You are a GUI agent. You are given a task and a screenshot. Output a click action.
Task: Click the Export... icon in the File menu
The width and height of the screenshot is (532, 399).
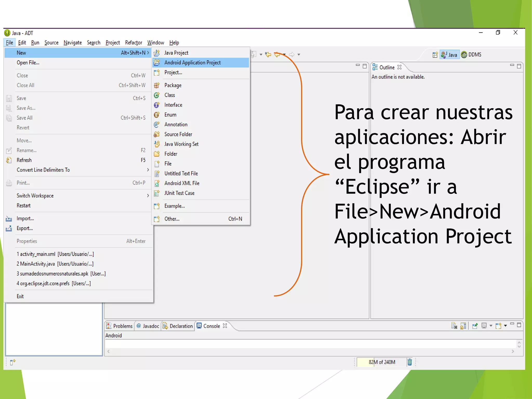point(9,229)
